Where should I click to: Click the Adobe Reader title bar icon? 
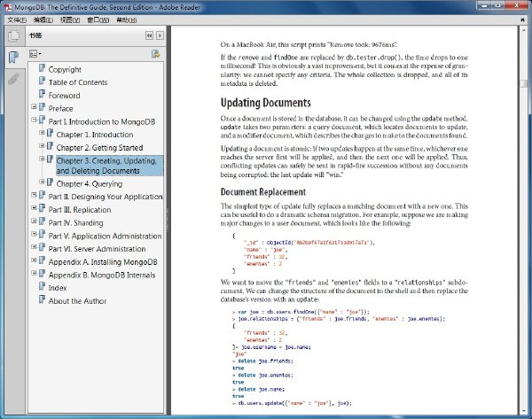8,7
